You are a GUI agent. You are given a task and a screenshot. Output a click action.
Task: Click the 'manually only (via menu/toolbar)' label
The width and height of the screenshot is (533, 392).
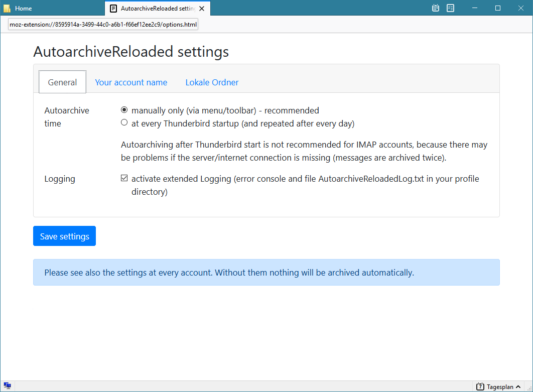pos(225,110)
